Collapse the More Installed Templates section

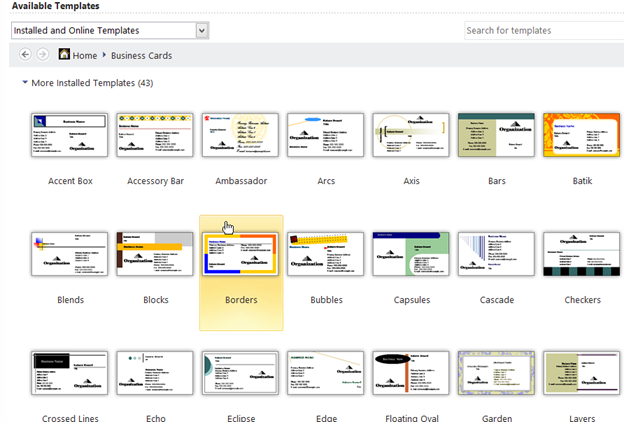(25, 83)
